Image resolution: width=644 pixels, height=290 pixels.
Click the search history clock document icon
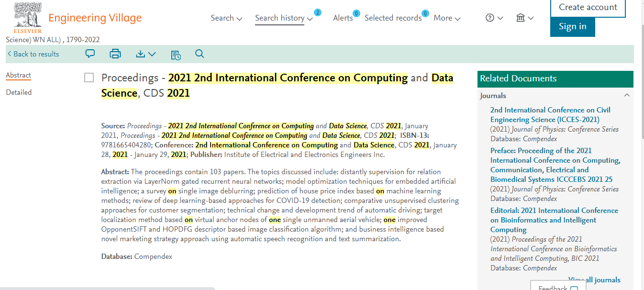coord(176,55)
